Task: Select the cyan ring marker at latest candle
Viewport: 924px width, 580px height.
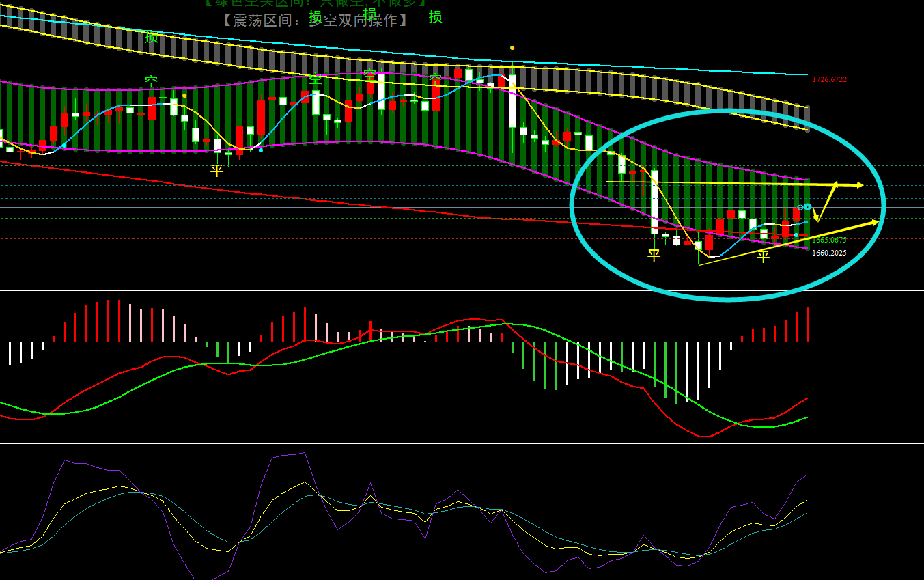Action: coord(807,206)
